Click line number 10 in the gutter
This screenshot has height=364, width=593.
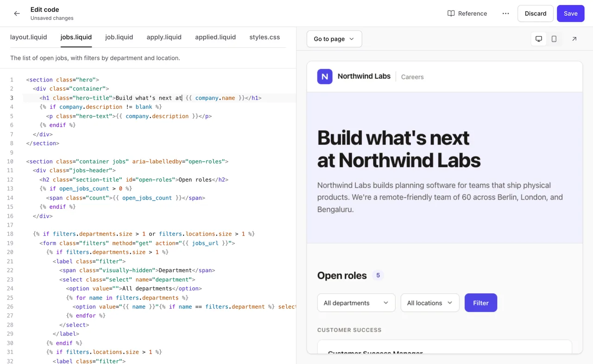(x=10, y=162)
